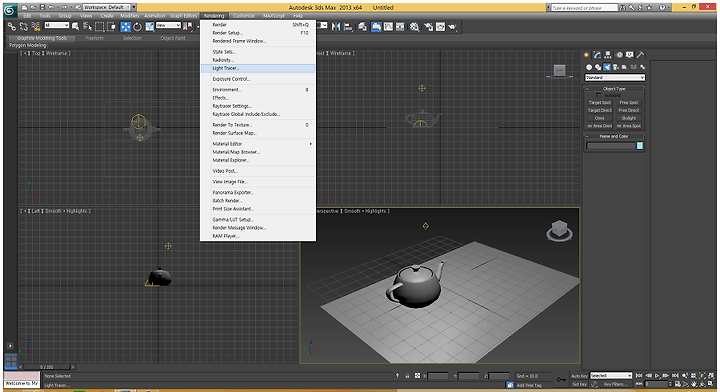Open the Customize menu
Image resolution: width=720 pixels, height=392 pixels.
(x=244, y=16)
